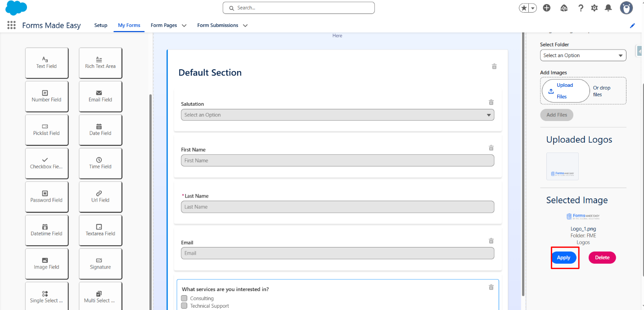This screenshot has width=644, height=310.
Task: Open the Salutation dropdown
Action: click(338, 115)
